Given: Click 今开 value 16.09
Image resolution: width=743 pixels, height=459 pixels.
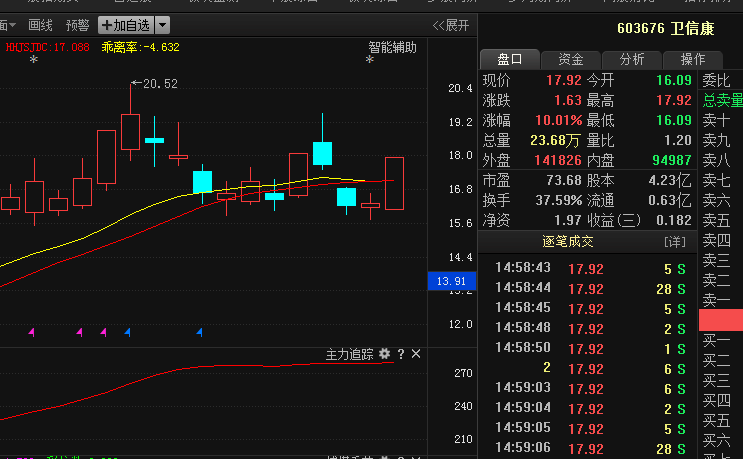Looking at the screenshot, I should tap(674, 80).
